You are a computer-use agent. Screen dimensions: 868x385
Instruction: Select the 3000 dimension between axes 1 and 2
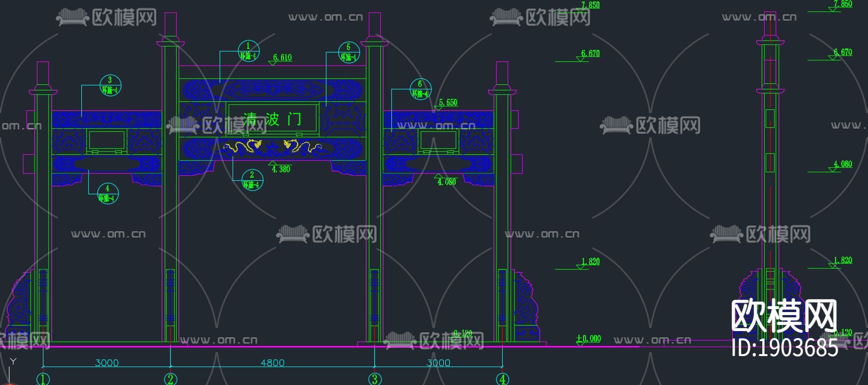pos(107,363)
